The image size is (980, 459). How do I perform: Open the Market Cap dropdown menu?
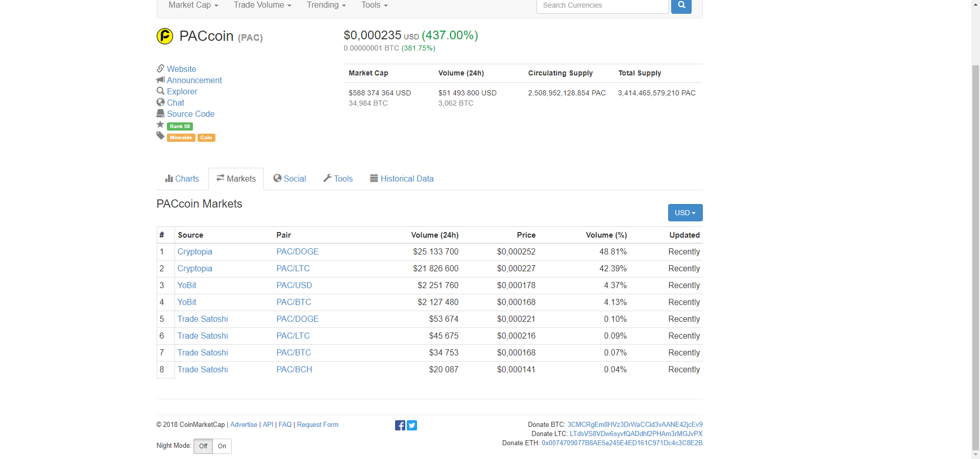click(193, 5)
